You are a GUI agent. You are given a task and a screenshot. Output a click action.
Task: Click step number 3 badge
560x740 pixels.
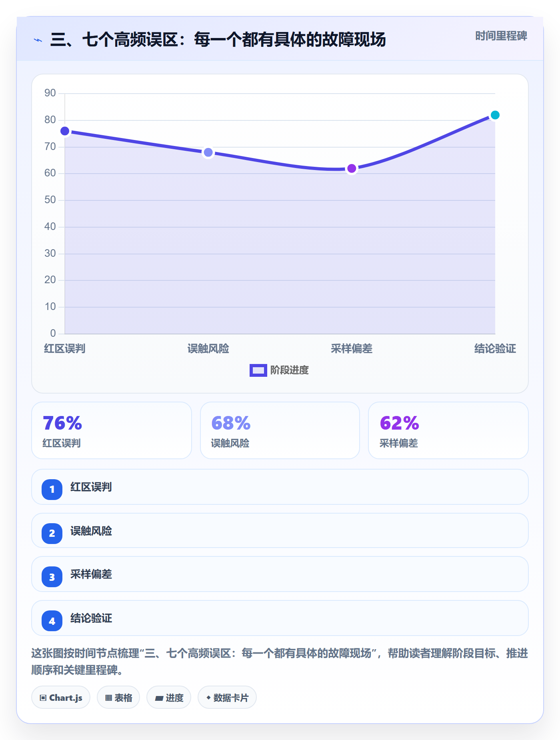52,577
